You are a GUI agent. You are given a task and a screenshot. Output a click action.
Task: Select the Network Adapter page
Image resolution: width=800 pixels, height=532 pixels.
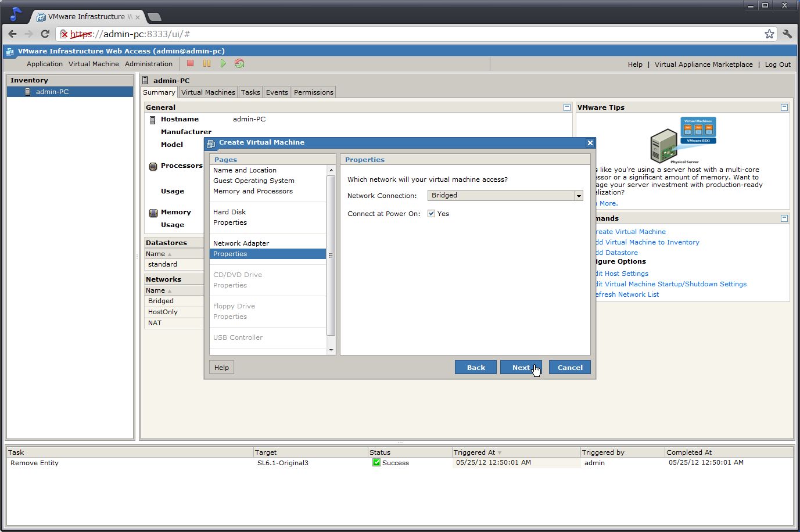(241, 243)
